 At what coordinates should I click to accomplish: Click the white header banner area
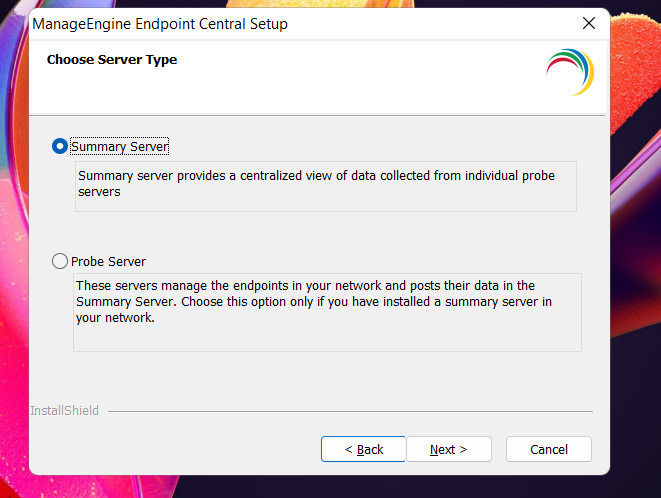coord(350,85)
